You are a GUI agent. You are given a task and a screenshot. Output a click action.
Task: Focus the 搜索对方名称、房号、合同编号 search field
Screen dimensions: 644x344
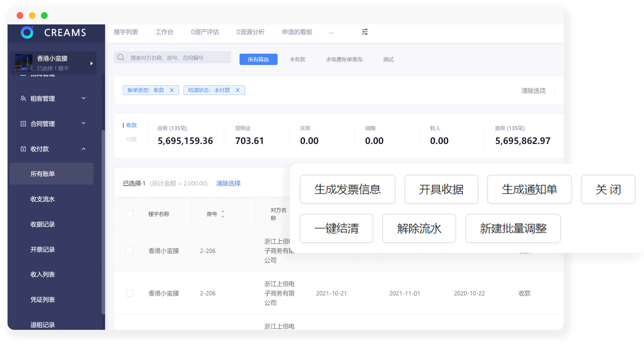[x=172, y=57]
